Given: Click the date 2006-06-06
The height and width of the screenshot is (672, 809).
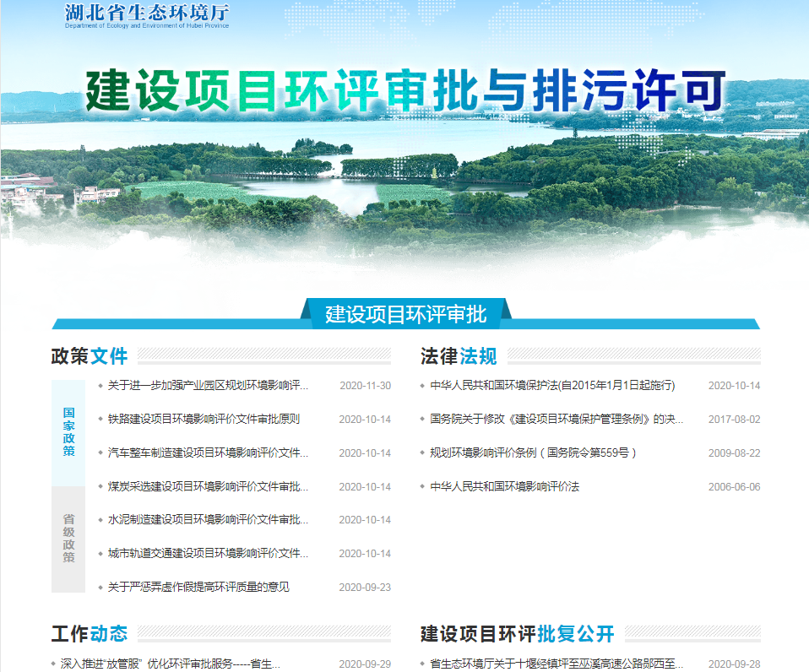Looking at the screenshot, I should coord(734,487).
